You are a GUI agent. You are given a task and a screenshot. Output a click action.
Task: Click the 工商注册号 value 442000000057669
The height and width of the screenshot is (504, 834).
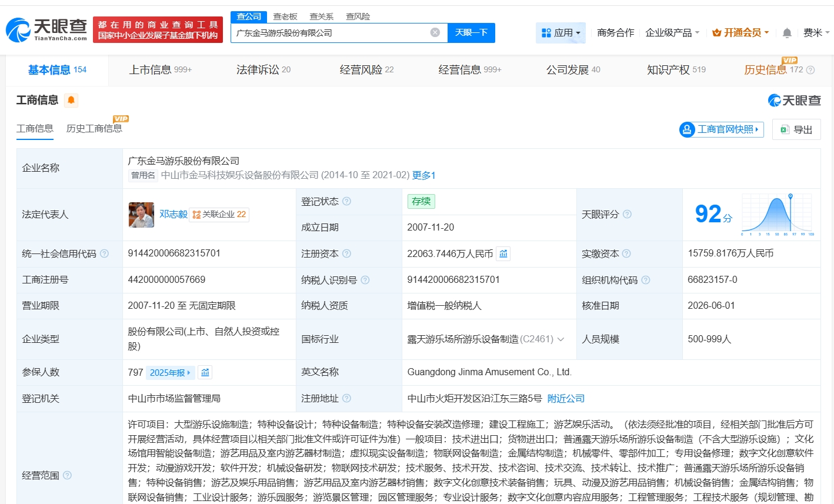point(166,280)
